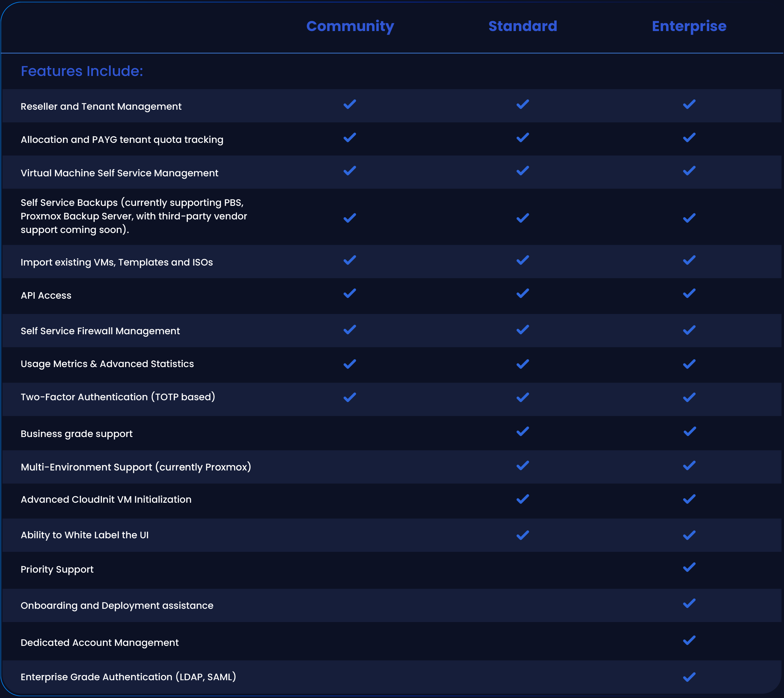
Task: Click Community checkmark for Two-Factor Authentication
Action: 349,397
